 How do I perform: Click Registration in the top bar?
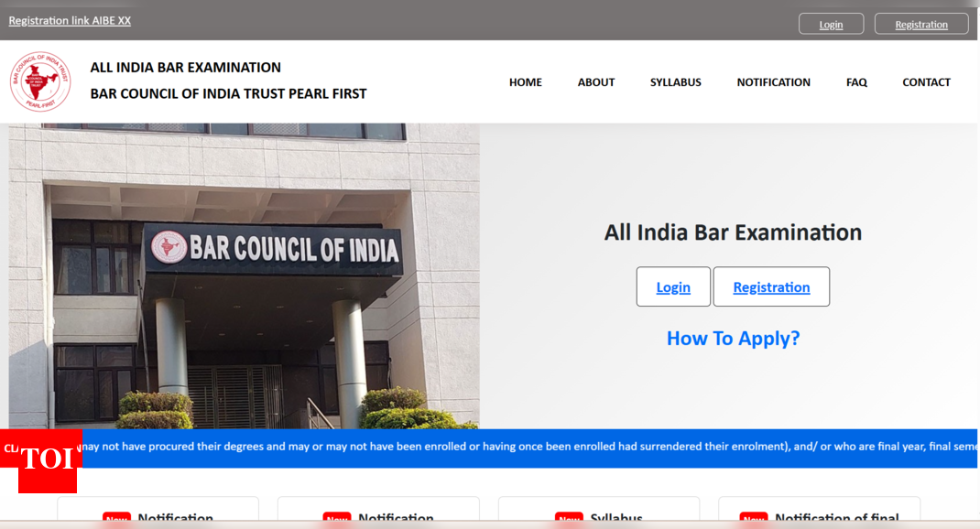(x=920, y=23)
